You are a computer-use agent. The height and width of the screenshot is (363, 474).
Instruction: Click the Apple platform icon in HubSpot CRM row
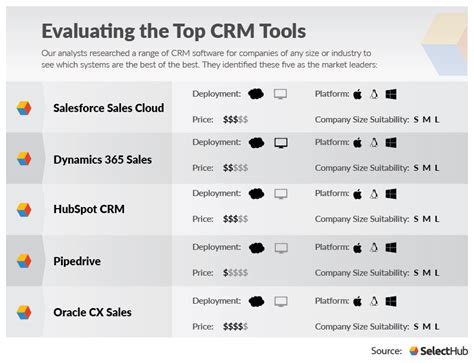pyautogui.click(x=357, y=194)
